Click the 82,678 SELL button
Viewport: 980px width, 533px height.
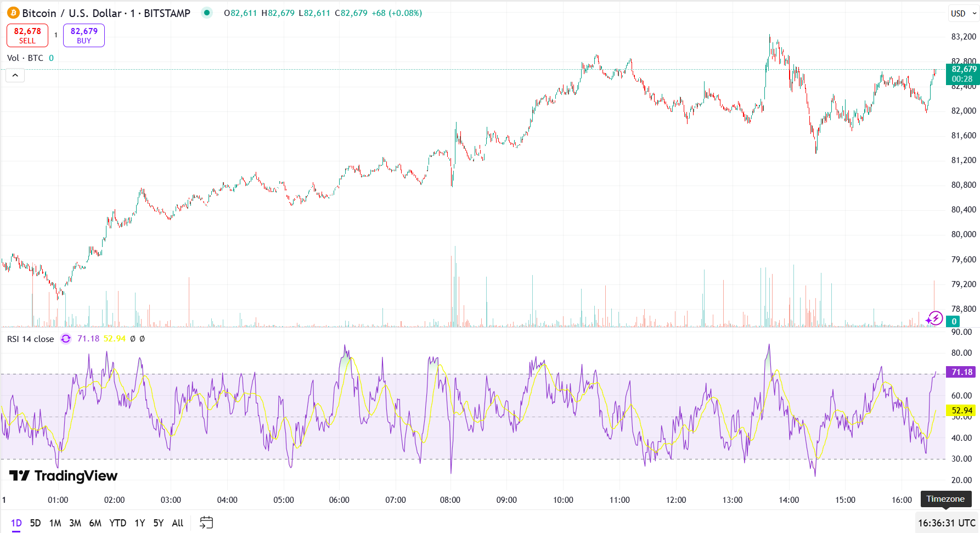tap(27, 36)
